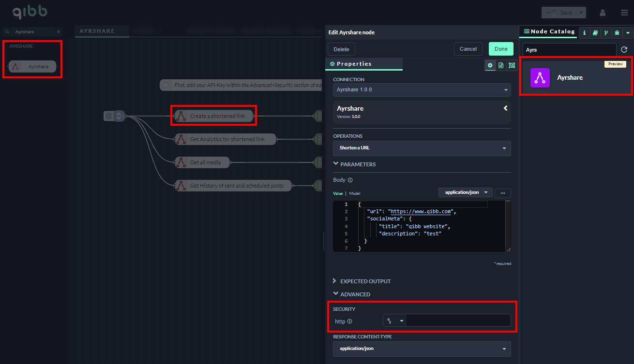The image size is (634, 364).
Task: Click the node description document icon
Action: click(x=501, y=65)
